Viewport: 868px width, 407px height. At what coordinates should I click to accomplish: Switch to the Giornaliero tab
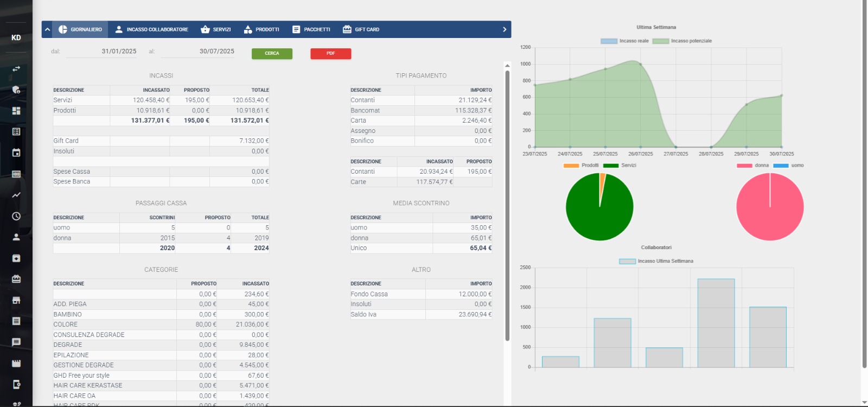80,29
